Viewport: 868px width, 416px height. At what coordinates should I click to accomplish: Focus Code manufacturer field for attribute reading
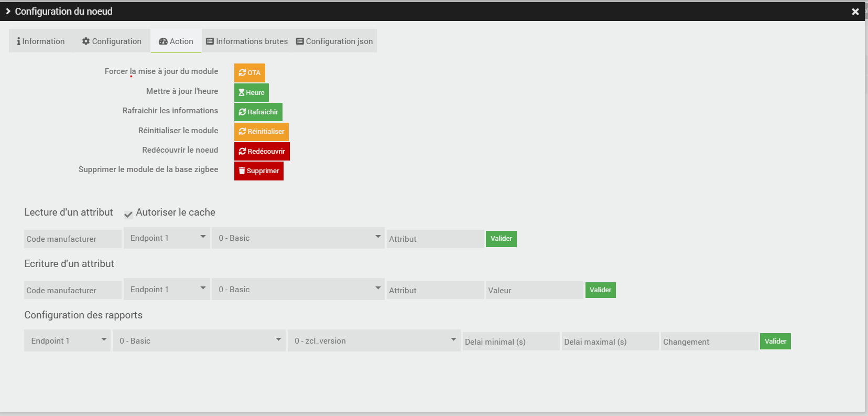point(73,239)
